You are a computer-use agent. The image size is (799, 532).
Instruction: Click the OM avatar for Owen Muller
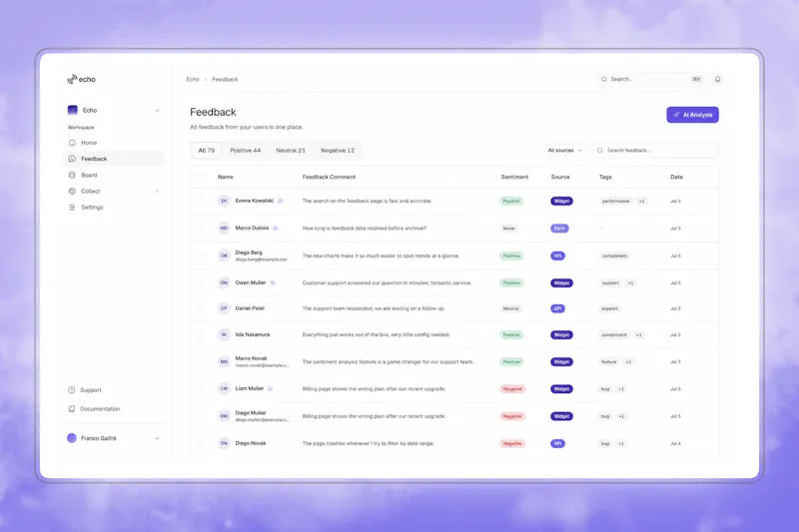(x=224, y=282)
